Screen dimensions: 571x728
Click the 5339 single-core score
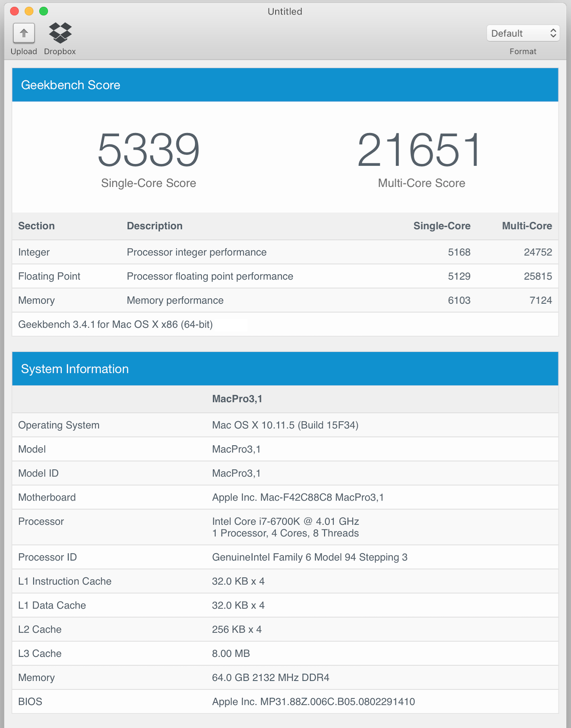pyautogui.click(x=148, y=150)
